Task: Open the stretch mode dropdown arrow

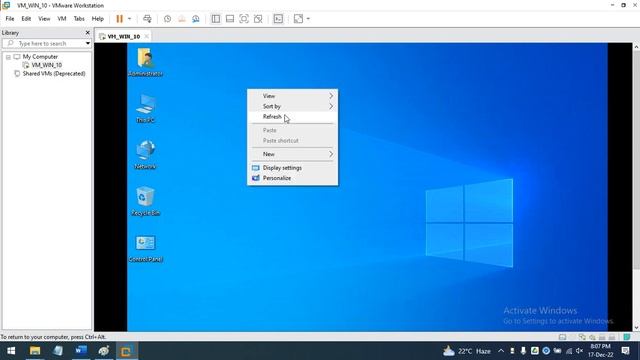Action: coord(308,19)
